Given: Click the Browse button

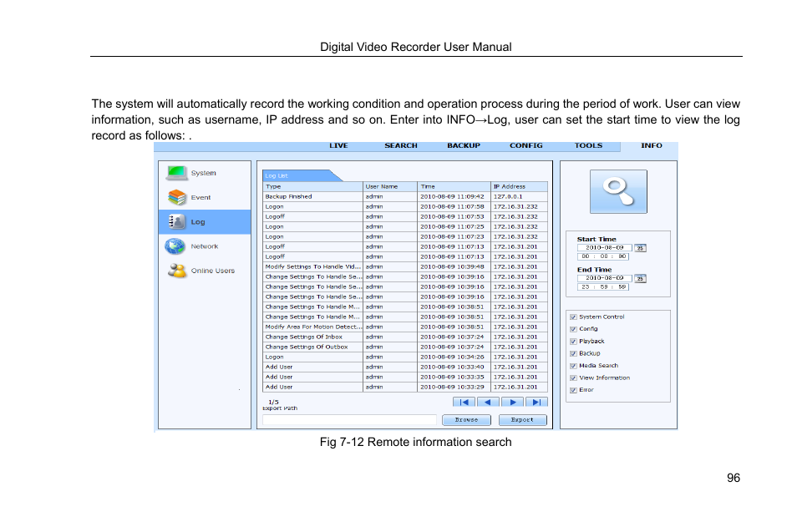Looking at the screenshot, I should coord(466,420).
